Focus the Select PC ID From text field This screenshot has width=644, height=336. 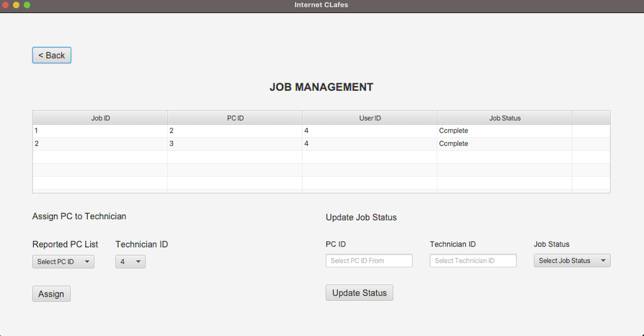(369, 261)
